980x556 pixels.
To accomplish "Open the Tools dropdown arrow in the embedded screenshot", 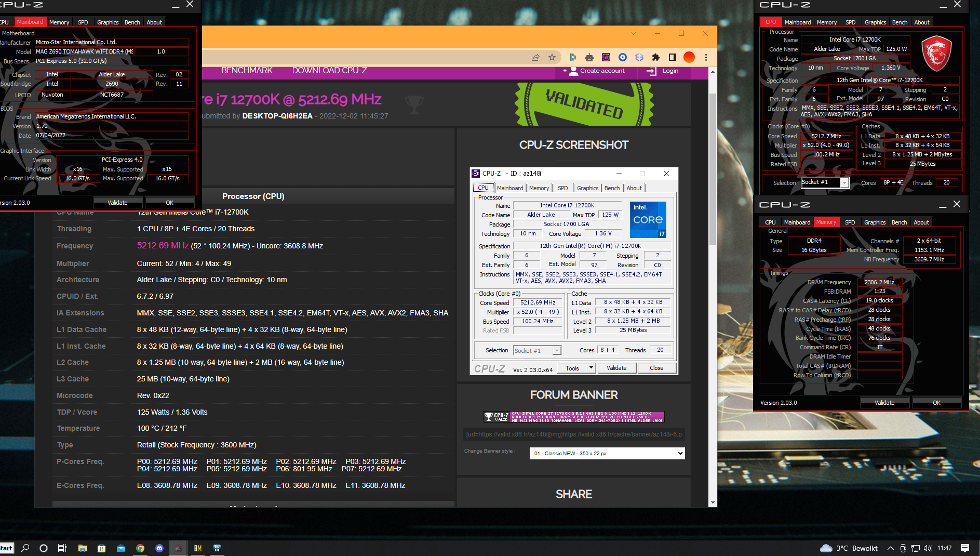I will tap(590, 368).
